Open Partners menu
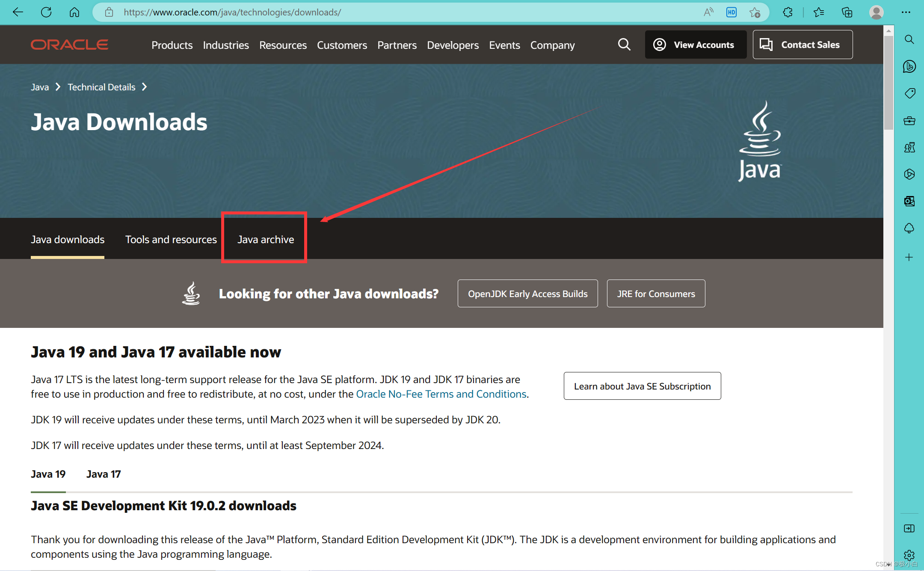The width and height of the screenshot is (924, 571). pyautogui.click(x=397, y=45)
